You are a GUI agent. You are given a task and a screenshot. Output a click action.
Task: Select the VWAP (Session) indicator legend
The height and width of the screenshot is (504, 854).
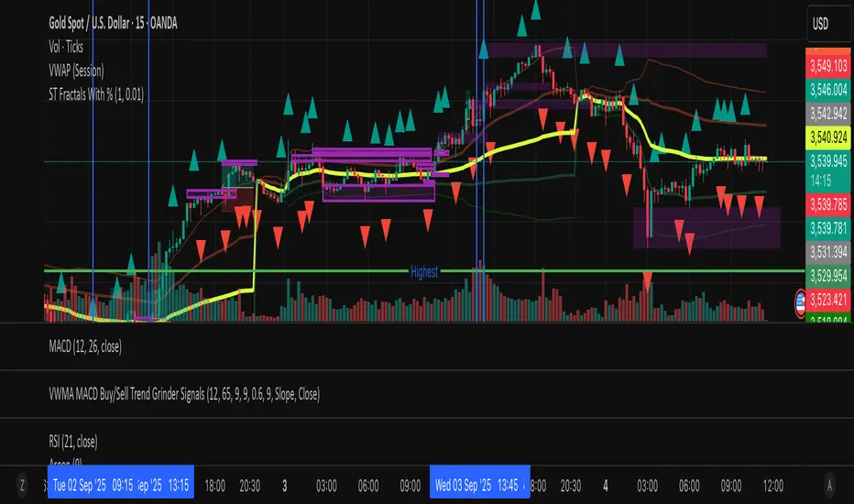click(x=76, y=71)
